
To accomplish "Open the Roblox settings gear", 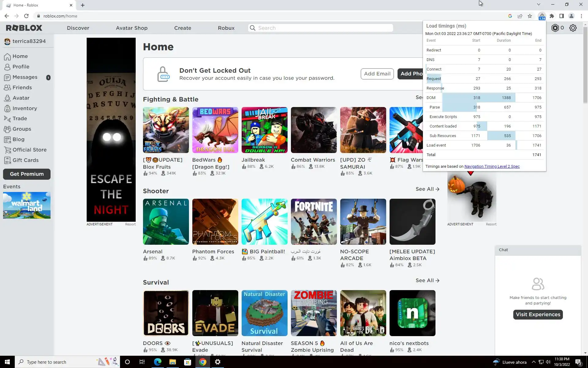I will pyautogui.click(x=573, y=28).
